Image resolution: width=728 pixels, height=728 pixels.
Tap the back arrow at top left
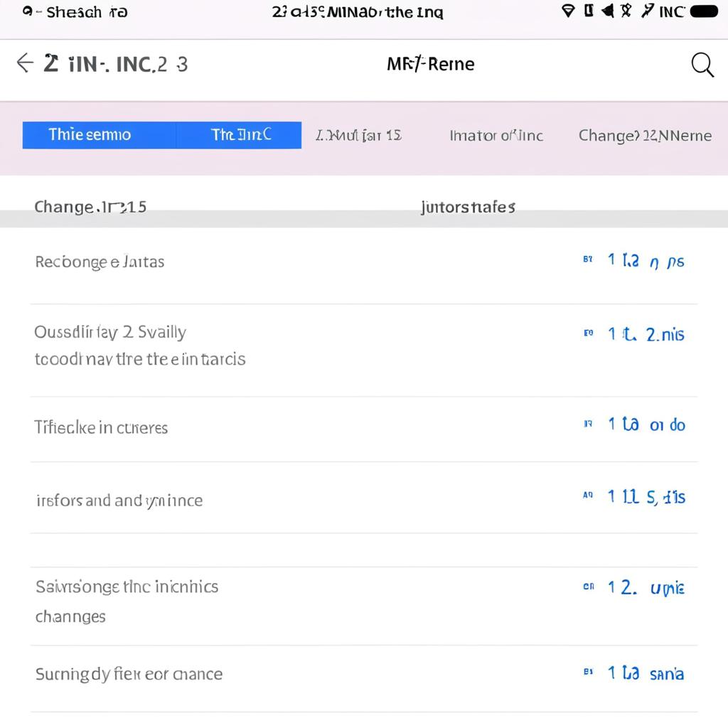click(x=26, y=63)
